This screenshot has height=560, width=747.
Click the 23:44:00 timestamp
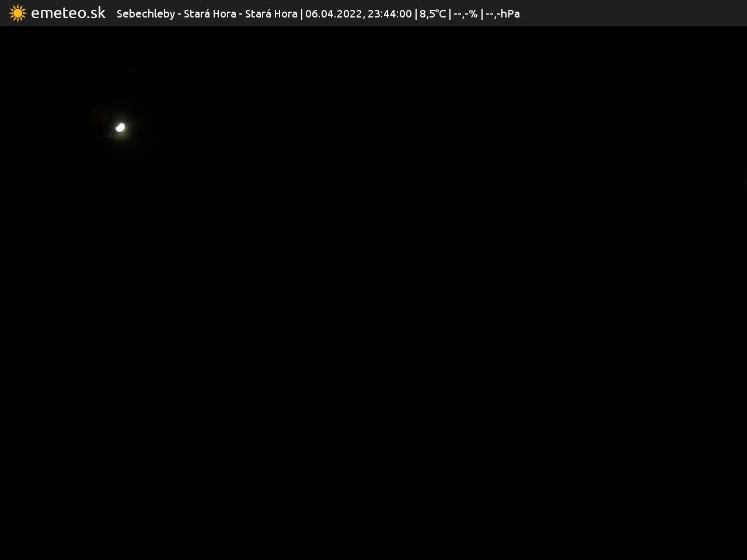389,13
